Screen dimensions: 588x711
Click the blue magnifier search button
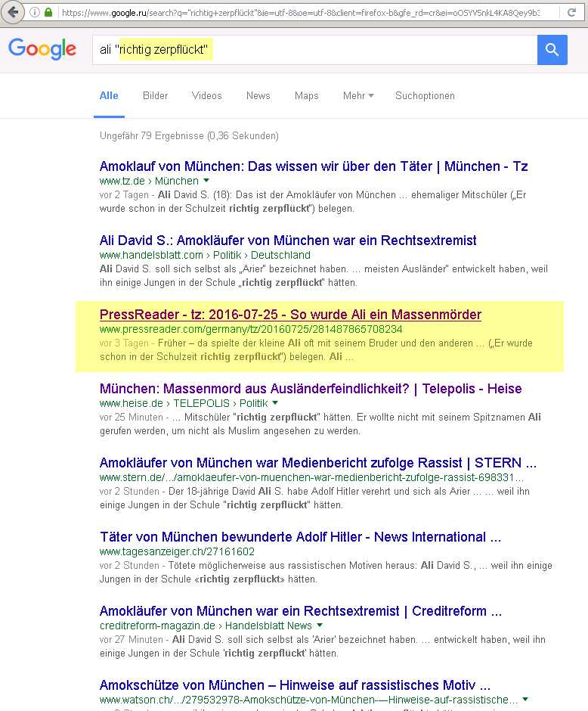click(552, 49)
